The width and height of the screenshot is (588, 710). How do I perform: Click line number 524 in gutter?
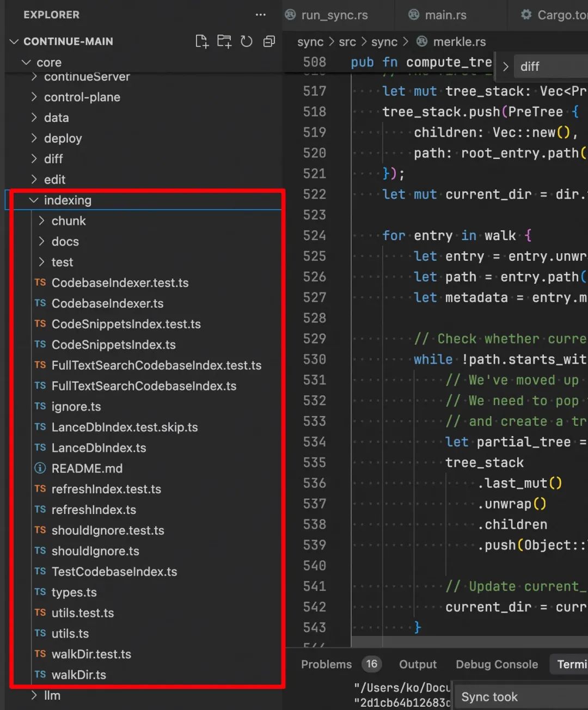pos(315,236)
